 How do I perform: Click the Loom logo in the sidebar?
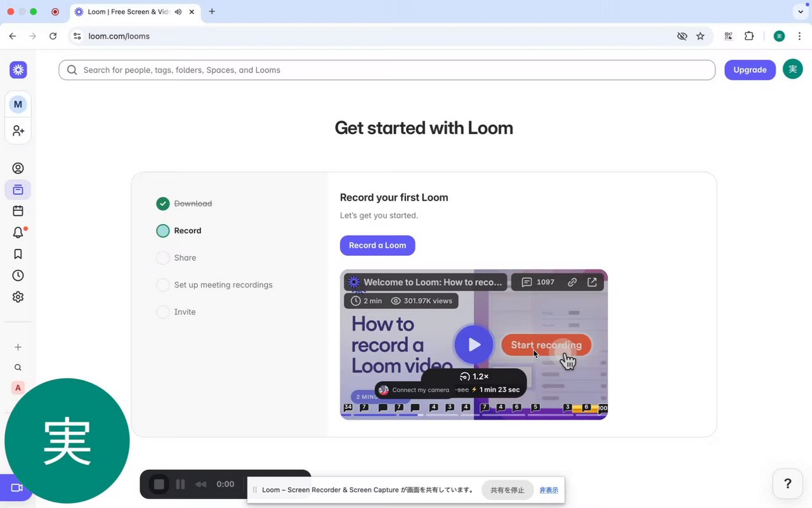coord(18,70)
